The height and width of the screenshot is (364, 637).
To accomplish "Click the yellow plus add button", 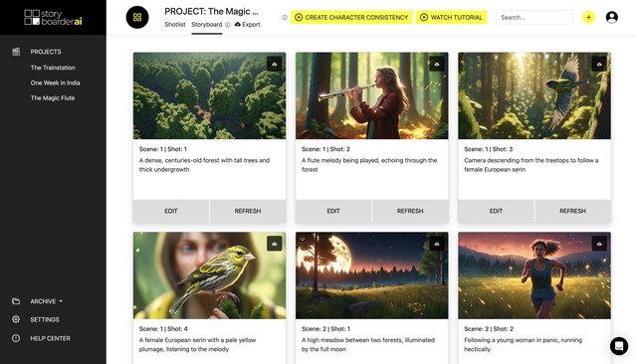I will [588, 18].
